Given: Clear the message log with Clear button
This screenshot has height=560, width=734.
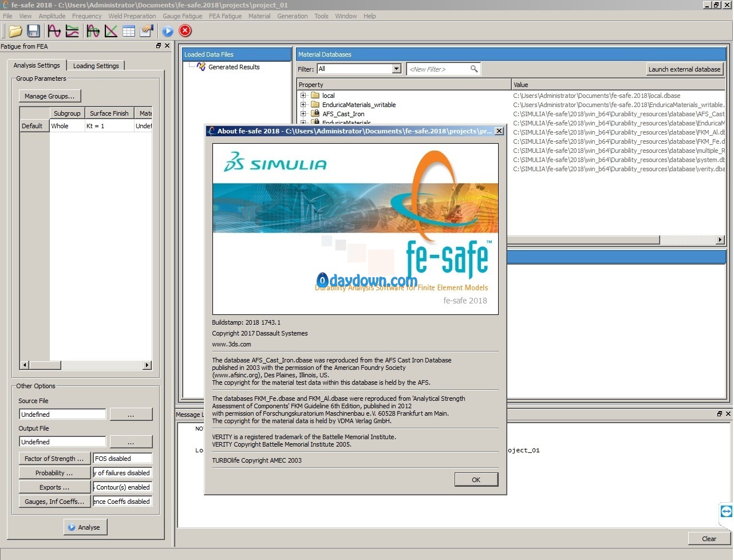Looking at the screenshot, I should click(709, 539).
